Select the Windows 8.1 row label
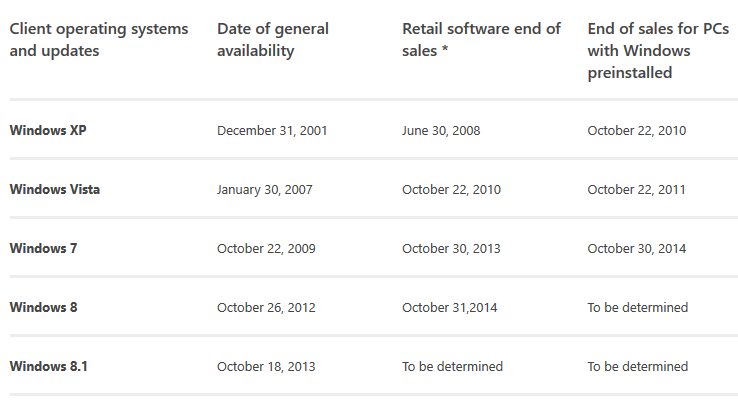Image resolution: width=738 pixels, height=401 pixels. pos(48,366)
